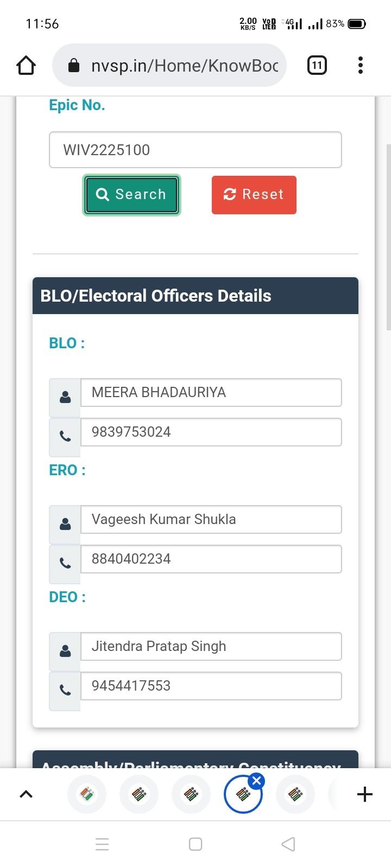Add a new tab with plus icon
The width and height of the screenshot is (391, 868).
(x=365, y=794)
